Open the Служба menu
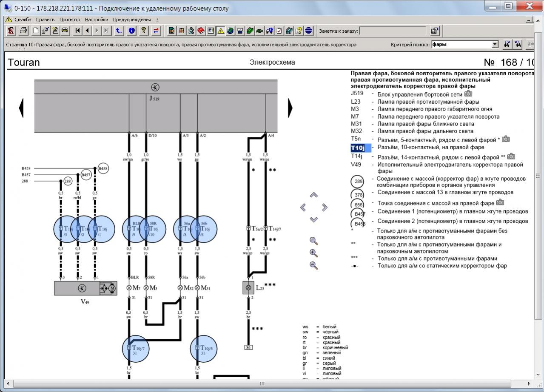The image size is (544, 392). (23, 20)
